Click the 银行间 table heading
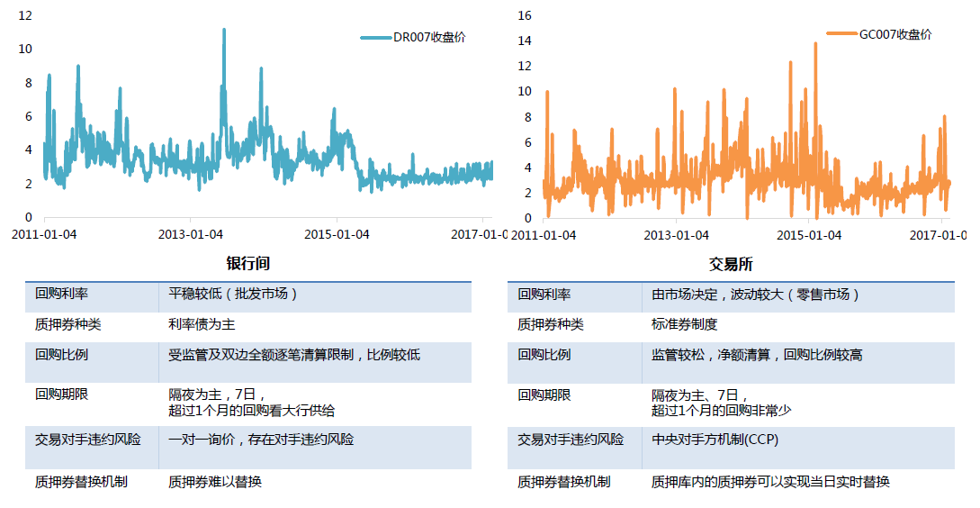Screen dimensions: 980x508 pos(247,264)
